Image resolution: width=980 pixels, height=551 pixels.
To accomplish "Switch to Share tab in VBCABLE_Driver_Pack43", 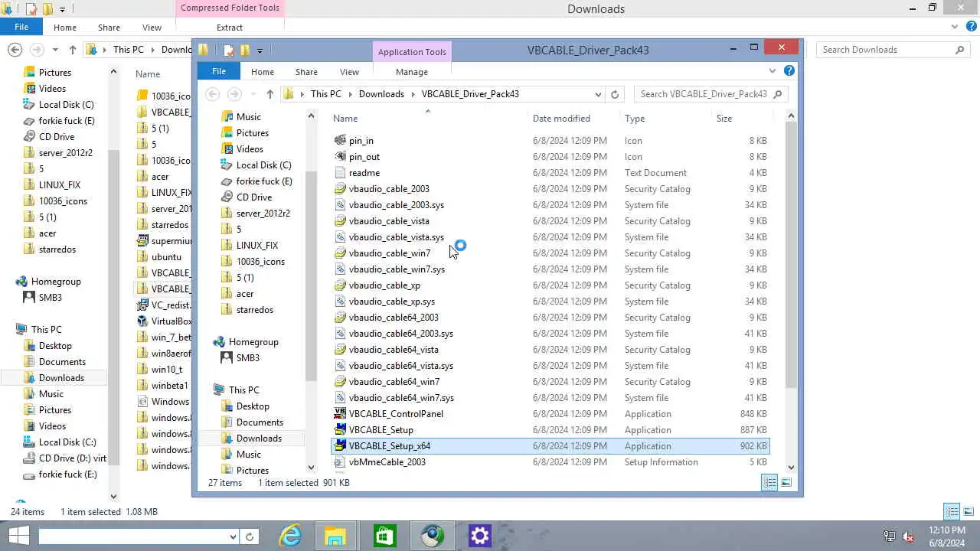I will point(306,71).
